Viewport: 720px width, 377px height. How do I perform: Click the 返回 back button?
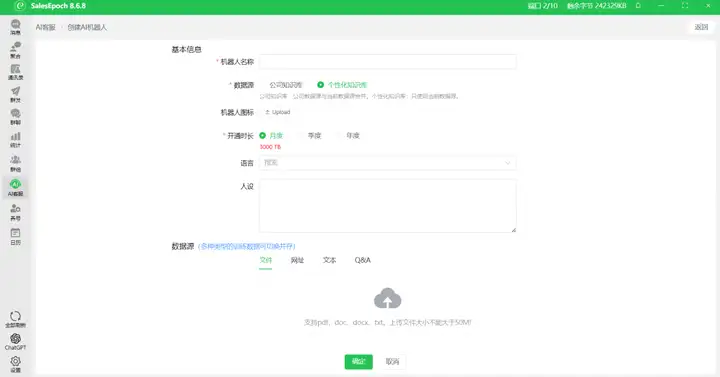click(x=701, y=27)
